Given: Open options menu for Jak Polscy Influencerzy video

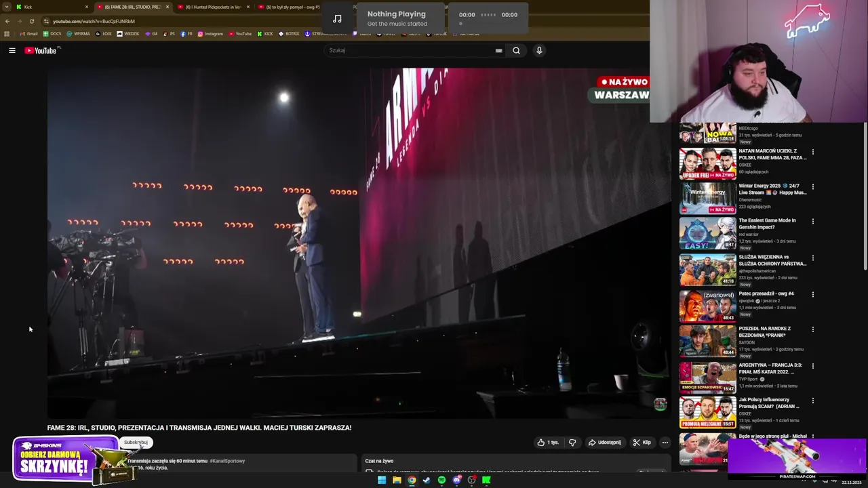Looking at the screenshot, I should pyautogui.click(x=813, y=401).
